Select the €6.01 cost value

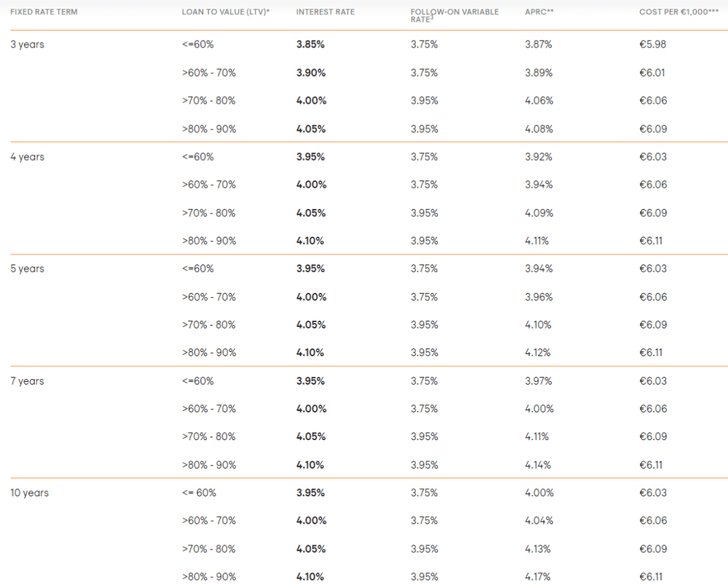tap(652, 73)
